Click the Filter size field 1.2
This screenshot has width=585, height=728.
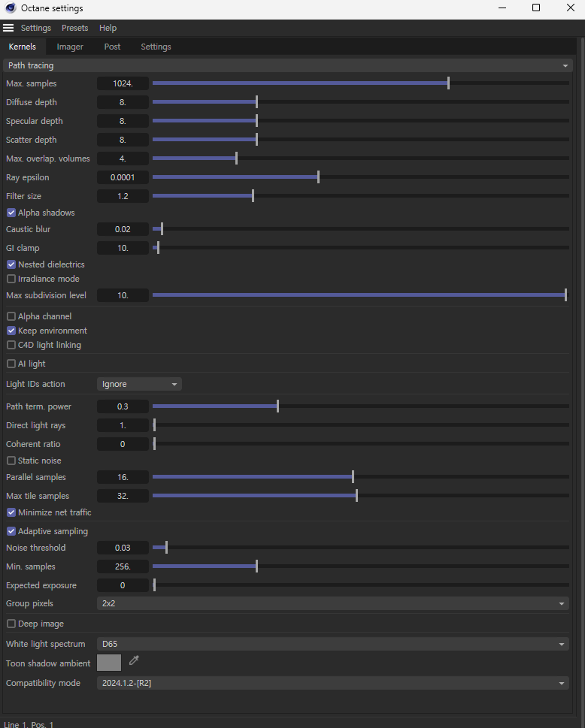(x=123, y=196)
